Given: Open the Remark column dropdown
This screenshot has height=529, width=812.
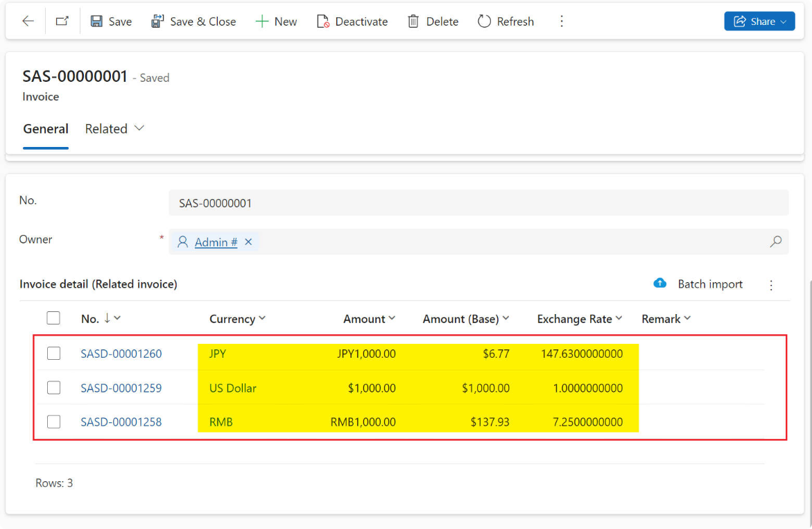Looking at the screenshot, I should point(687,318).
